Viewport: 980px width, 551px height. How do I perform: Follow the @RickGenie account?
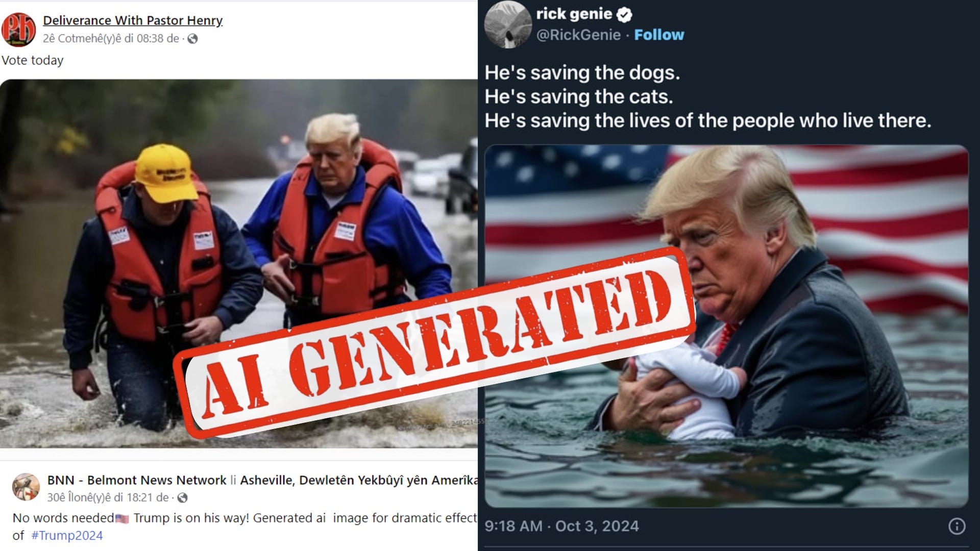click(x=659, y=35)
